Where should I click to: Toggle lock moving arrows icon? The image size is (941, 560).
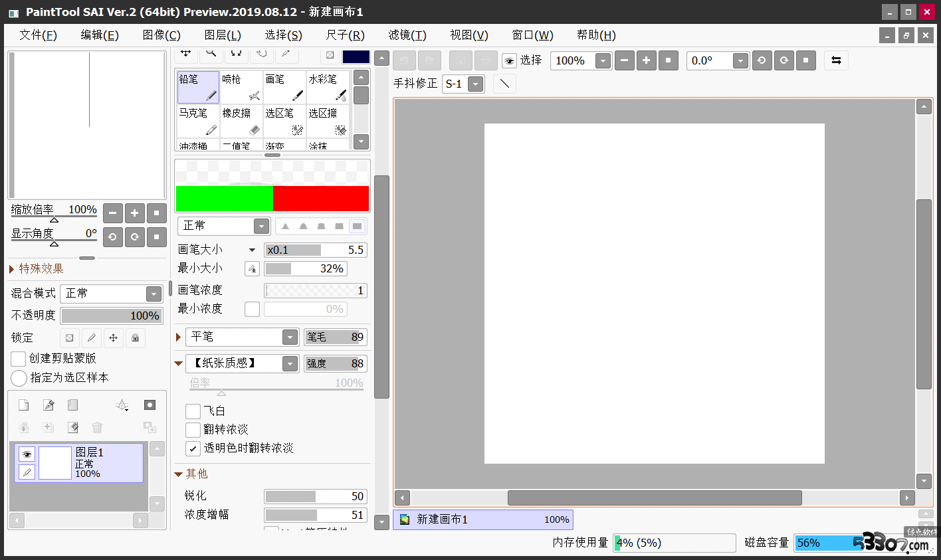114,337
